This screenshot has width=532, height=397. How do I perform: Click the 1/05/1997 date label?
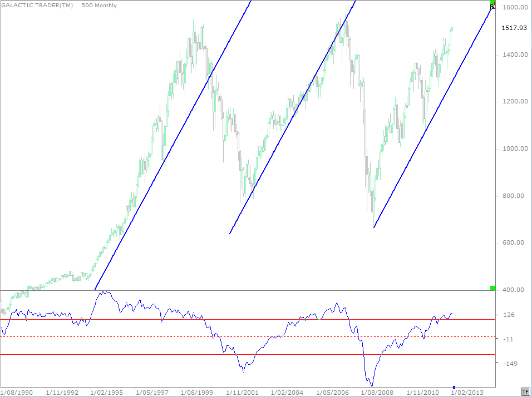[152, 393]
